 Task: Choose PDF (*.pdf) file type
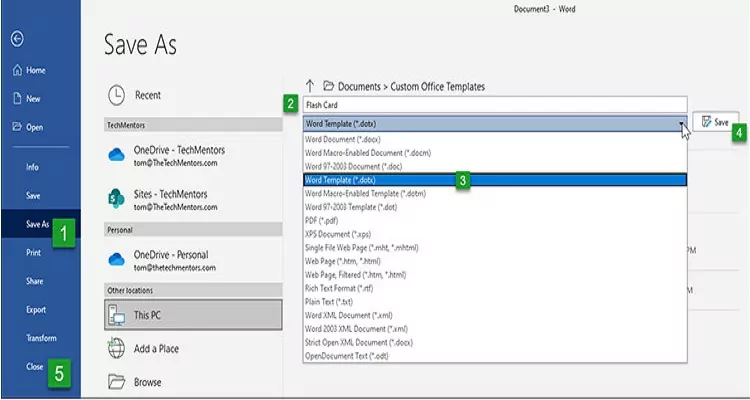coord(495,221)
